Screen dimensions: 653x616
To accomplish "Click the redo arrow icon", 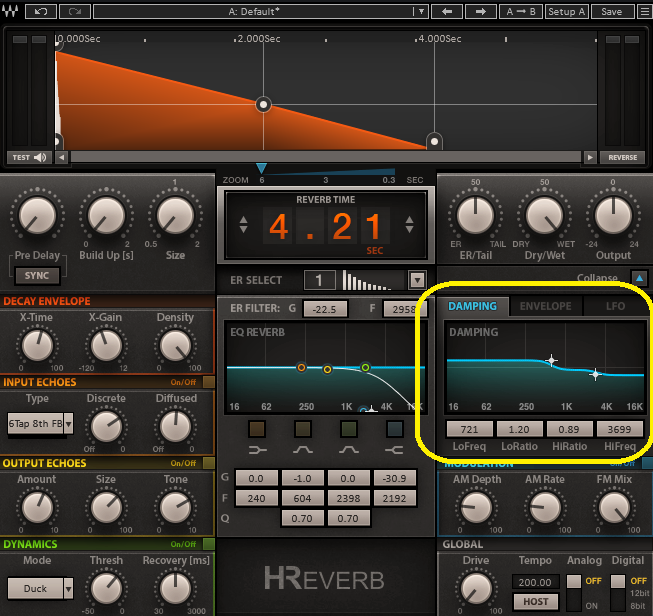I will click(x=74, y=12).
